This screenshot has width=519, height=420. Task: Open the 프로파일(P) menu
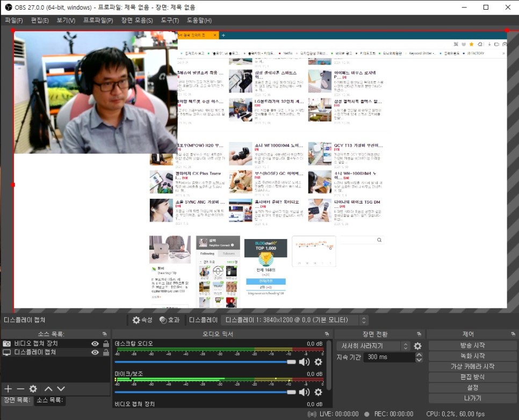point(98,20)
